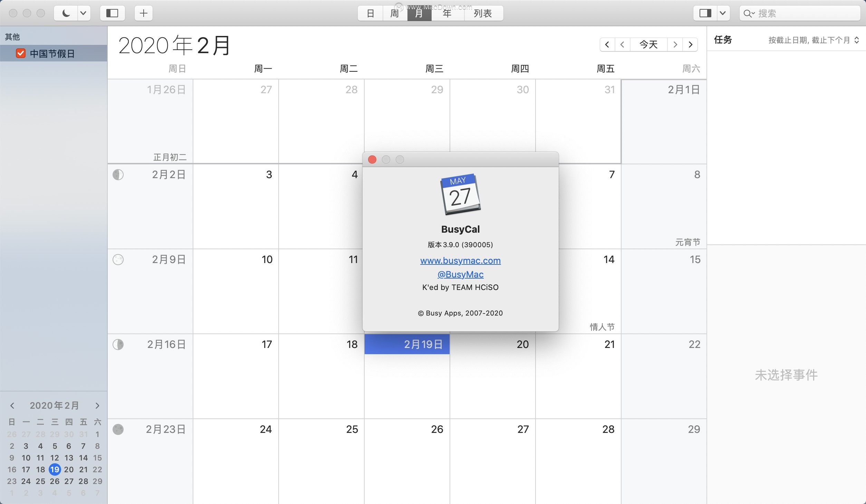The height and width of the screenshot is (504, 866).
Task: Select 中国节假日 calendar row
Action: [54, 53]
